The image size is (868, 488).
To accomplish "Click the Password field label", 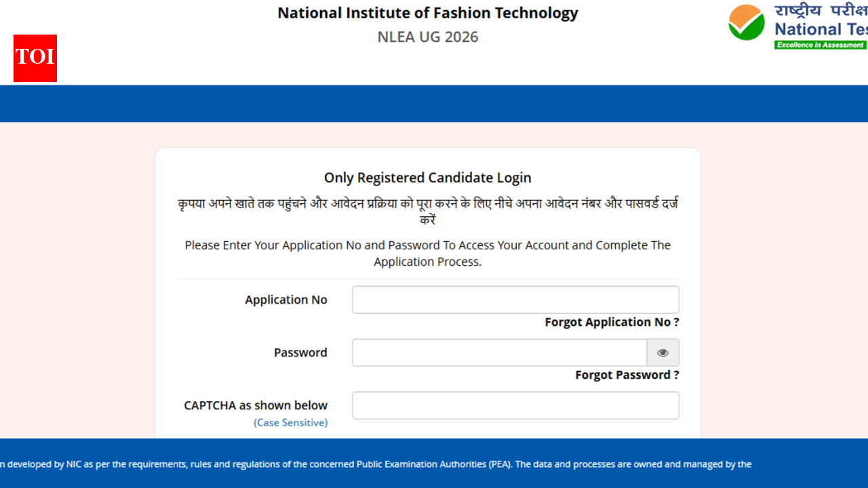I will [300, 352].
